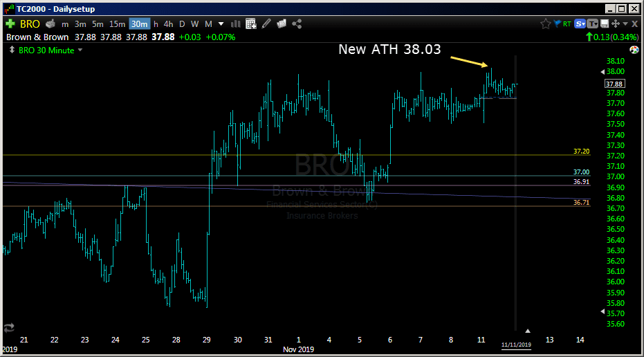Select the pencil drawing tools icon
This screenshot has height=357, width=644.
[x=266, y=24]
